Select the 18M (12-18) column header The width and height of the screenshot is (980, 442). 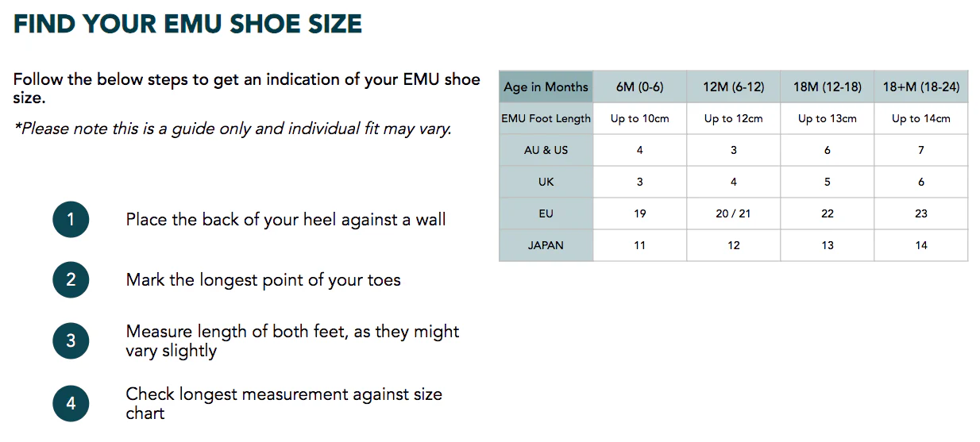pyautogui.click(x=827, y=86)
